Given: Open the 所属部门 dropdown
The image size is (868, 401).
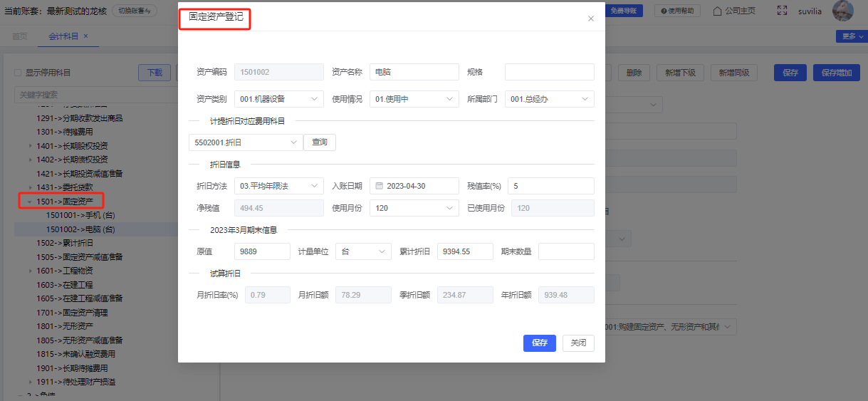Looking at the screenshot, I should click(549, 99).
